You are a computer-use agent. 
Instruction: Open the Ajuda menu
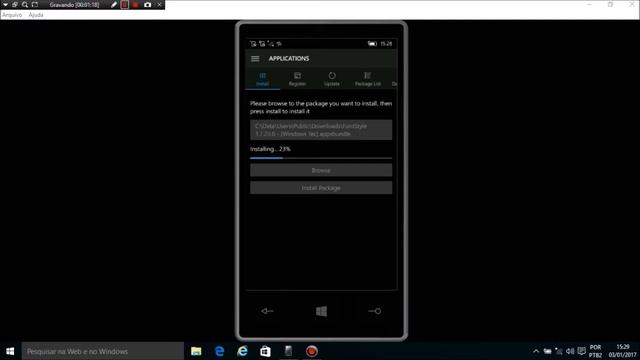tap(36, 15)
